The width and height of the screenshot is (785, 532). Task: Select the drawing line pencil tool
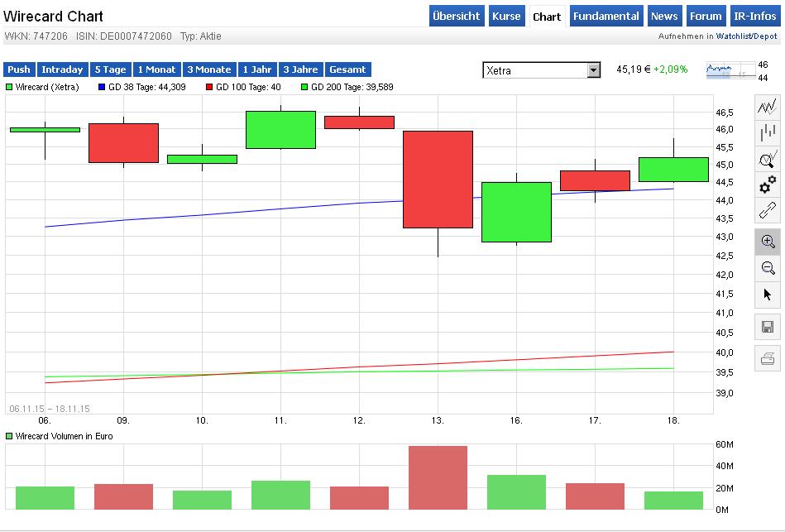(x=768, y=210)
